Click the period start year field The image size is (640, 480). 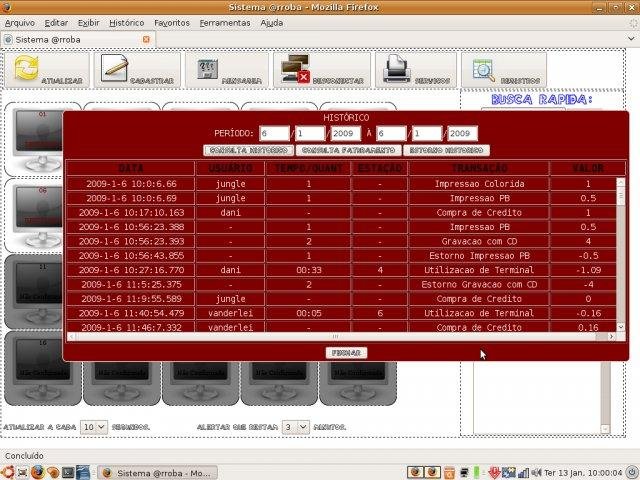pos(346,133)
